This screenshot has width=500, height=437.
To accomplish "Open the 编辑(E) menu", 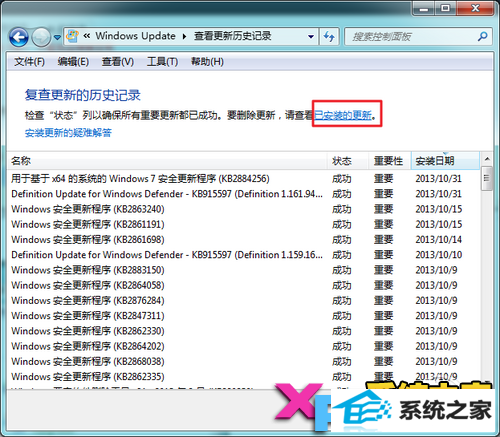I will [73, 62].
